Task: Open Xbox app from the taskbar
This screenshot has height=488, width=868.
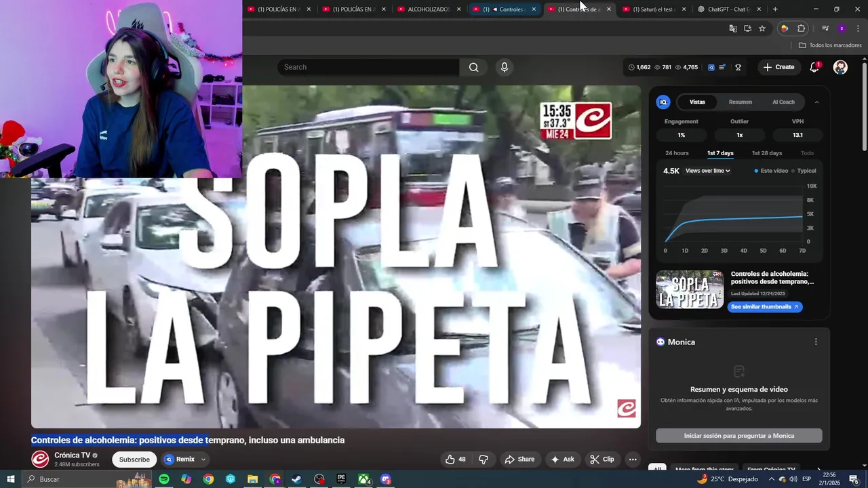Action: pyautogui.click(x=364, y=479)
